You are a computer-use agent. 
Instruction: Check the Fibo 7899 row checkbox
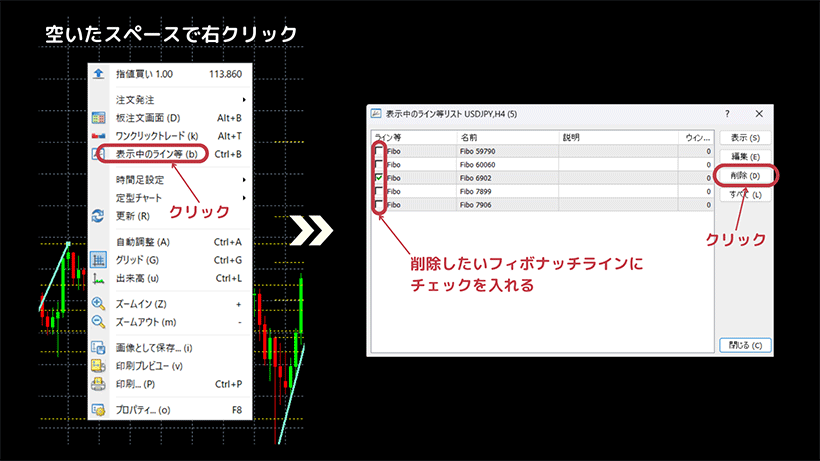pyautogui.click(x=379, y=191)
